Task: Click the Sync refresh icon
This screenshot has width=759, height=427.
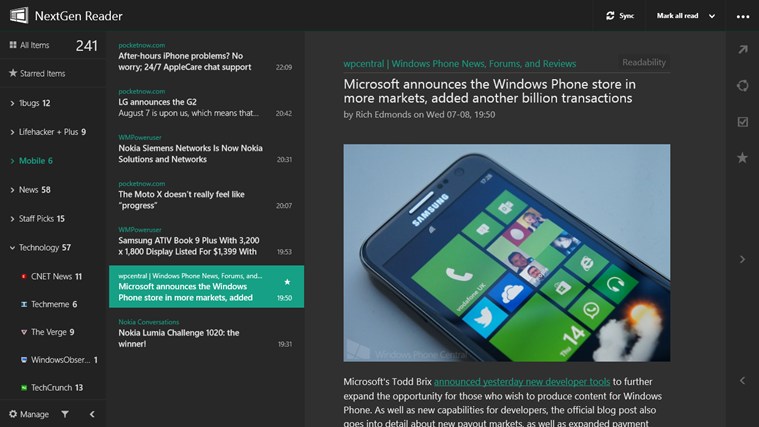Action: coord(610,16)
